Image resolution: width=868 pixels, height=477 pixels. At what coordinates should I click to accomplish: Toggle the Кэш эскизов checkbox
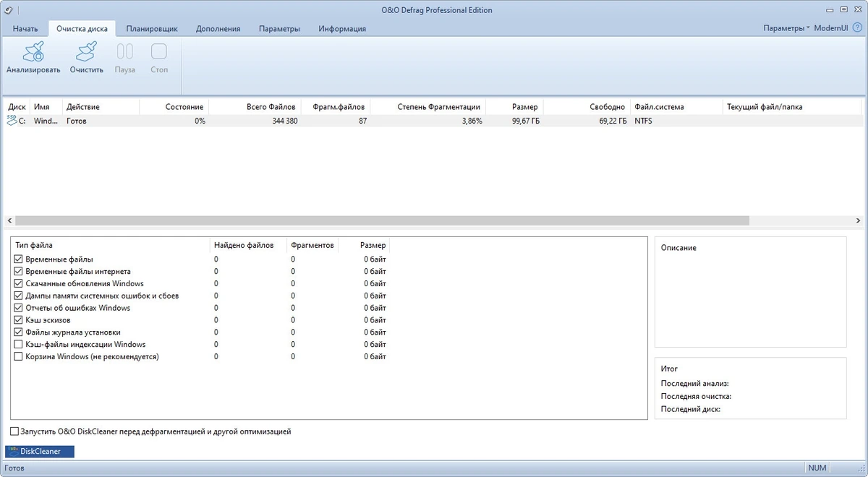[19, 320]
